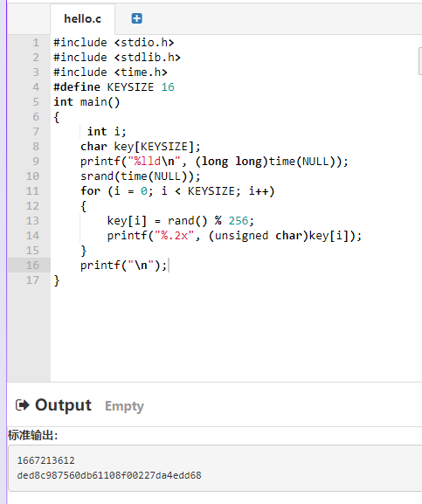The image size is (422, 504).
Task: Click the srand(time(NULL)) code line
Action: click(140, 176)
